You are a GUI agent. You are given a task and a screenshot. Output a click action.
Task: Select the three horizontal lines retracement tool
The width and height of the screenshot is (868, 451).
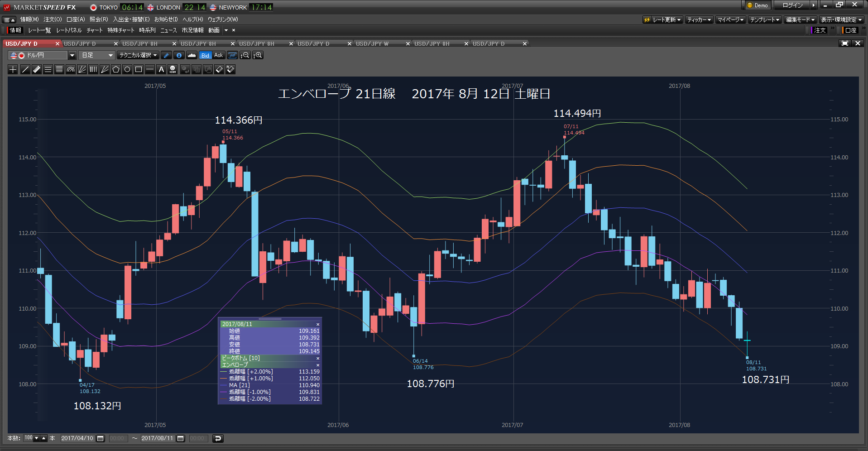point(48,69)
